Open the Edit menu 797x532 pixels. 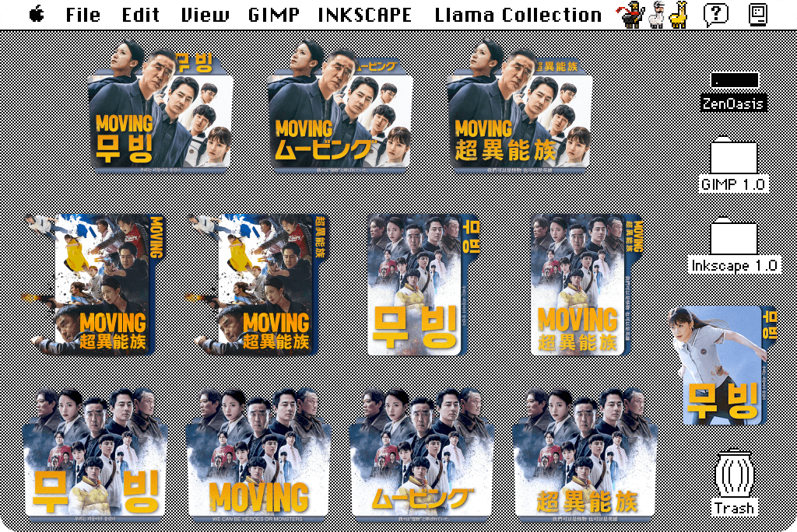pos(139,13)
